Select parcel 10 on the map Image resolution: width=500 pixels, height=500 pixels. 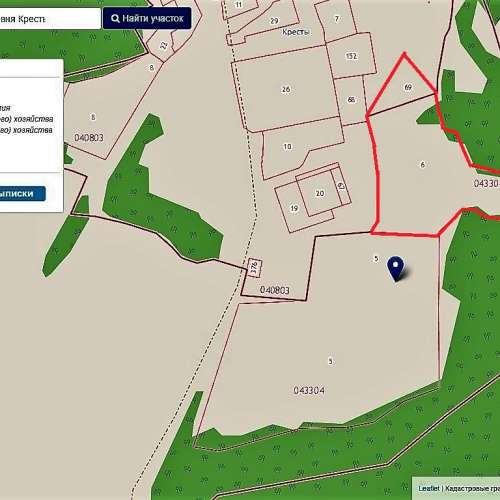287,146
